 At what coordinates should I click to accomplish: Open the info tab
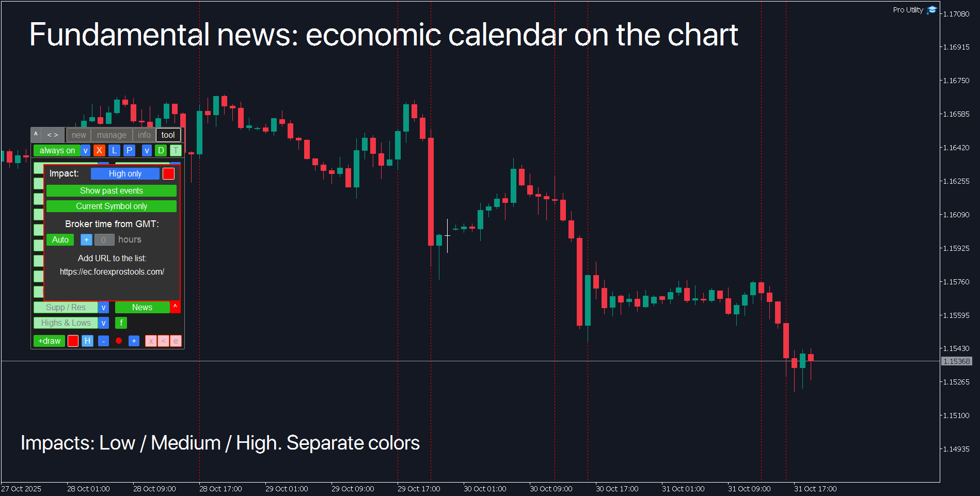point(144,135)
